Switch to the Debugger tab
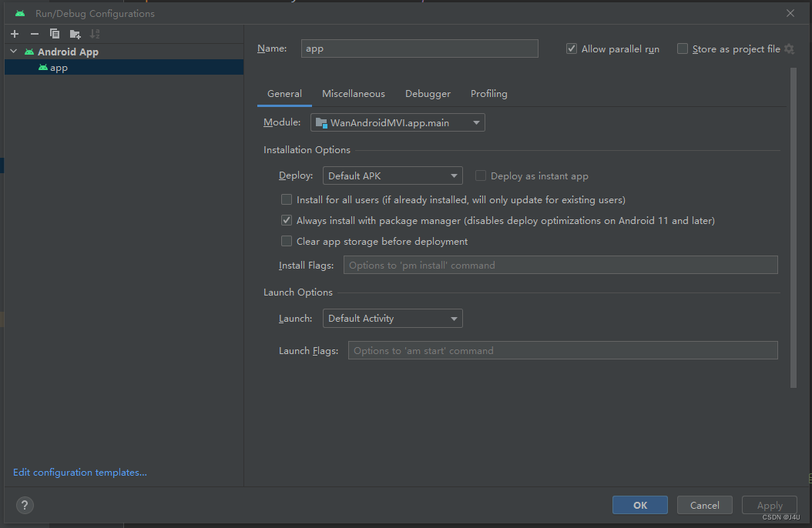Screen dimensions: 812x528 coord(428,93)
